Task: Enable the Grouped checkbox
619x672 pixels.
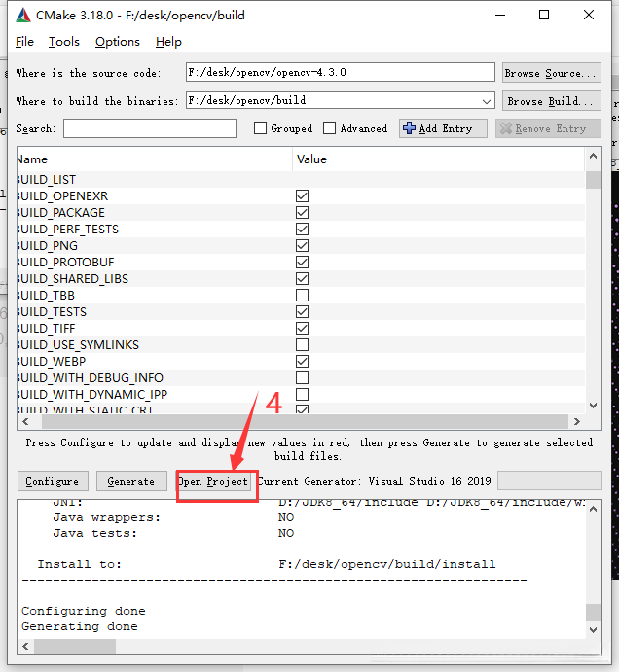Action: click(x=260, y=128)
